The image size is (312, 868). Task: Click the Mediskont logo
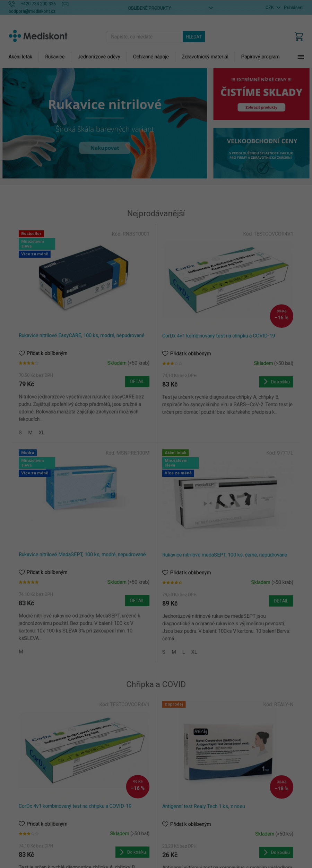pos(38,36)
